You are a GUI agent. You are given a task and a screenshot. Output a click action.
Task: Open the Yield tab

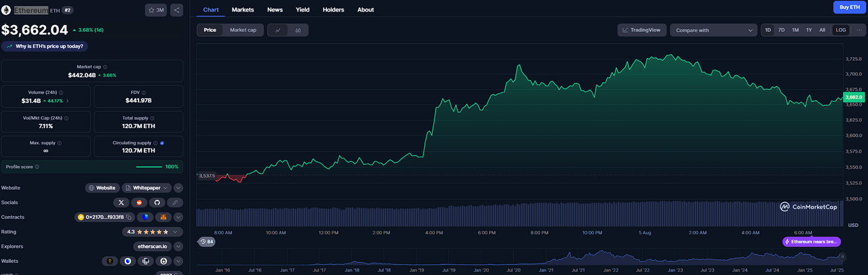(x=302, y=9)
